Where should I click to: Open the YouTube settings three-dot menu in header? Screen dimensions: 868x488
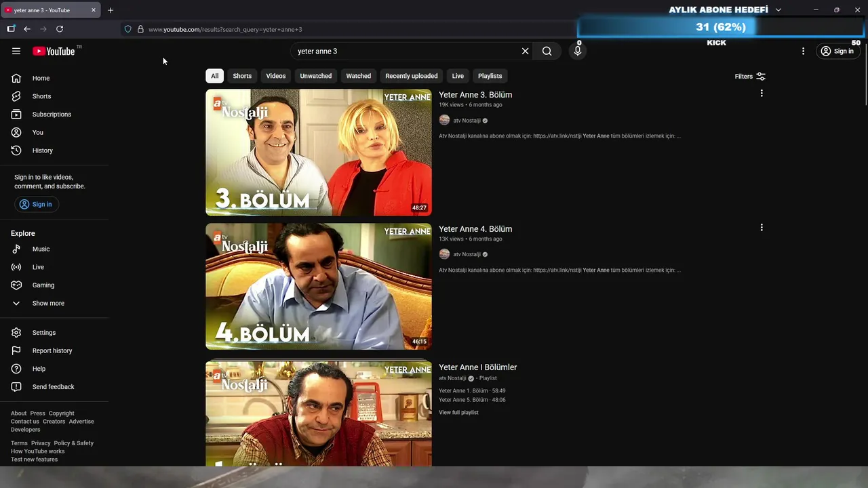click(803, 51)
